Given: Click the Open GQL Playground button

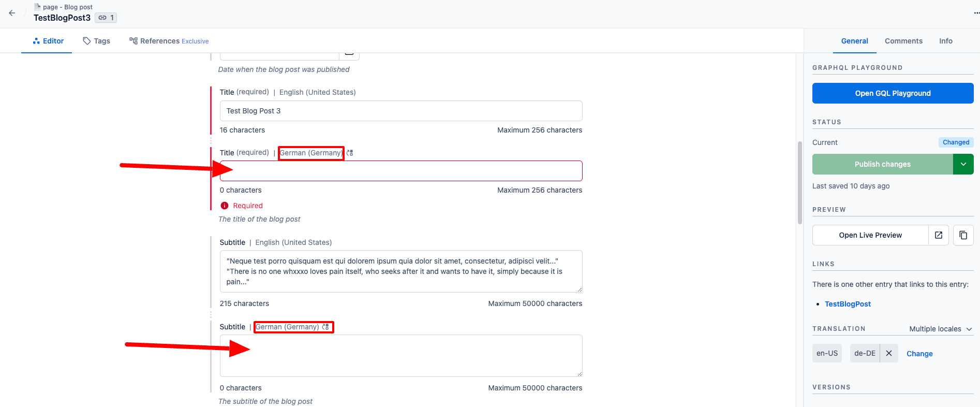Looking at the screenshot, I should coord(893,93).
